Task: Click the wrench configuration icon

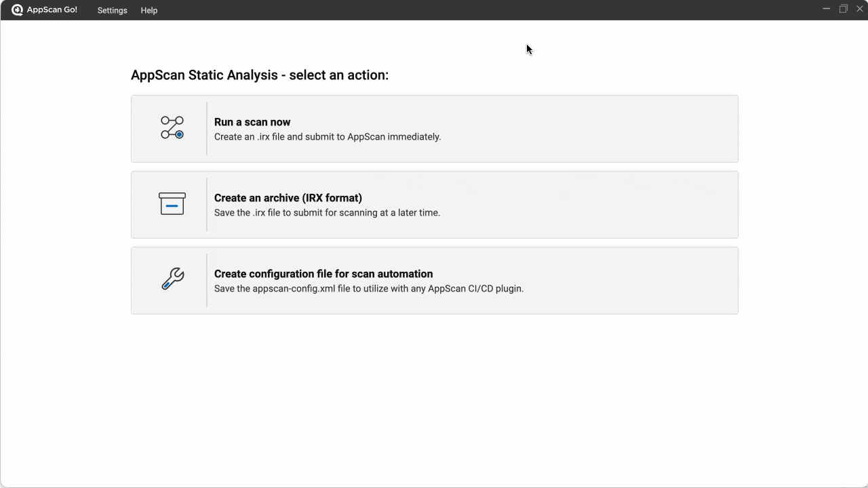Action: tap(173, 279)
